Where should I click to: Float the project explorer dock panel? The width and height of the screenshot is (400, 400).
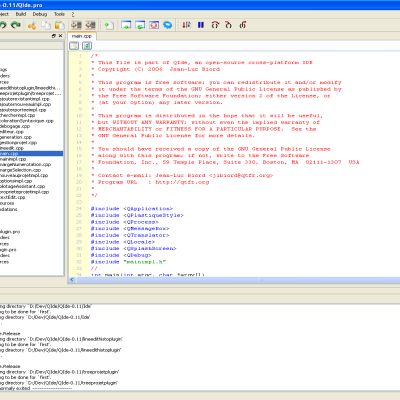click(54, 36)
